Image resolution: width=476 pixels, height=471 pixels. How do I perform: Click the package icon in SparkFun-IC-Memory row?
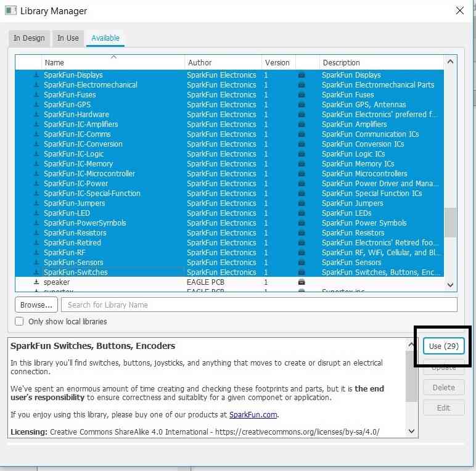coord(302,164)
